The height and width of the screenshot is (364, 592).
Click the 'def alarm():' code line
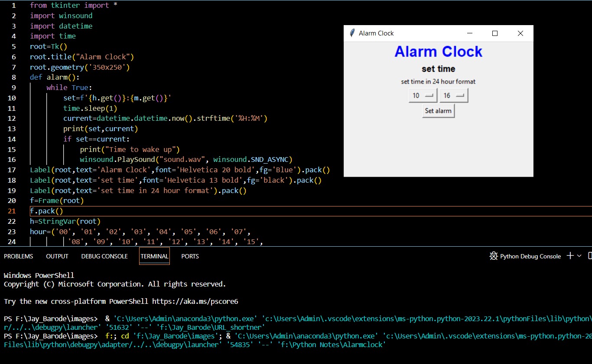click(55, 77)
